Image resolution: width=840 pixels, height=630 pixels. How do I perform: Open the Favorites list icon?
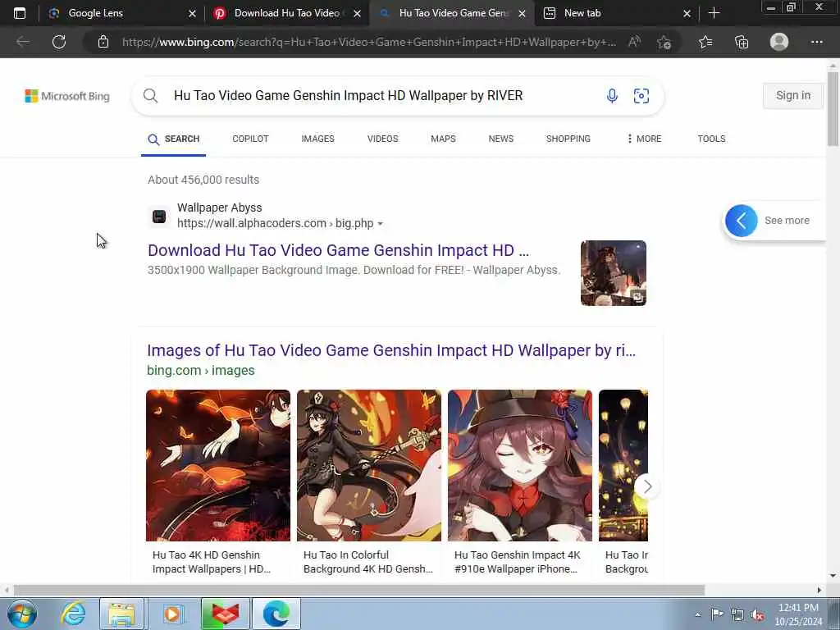pyautogui.click(x=705, y=42)
